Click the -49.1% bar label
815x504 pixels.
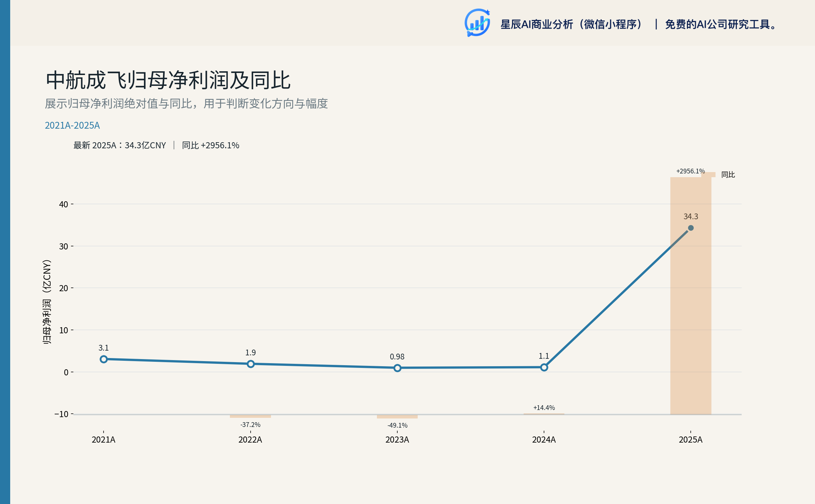[x=397, y=425]
